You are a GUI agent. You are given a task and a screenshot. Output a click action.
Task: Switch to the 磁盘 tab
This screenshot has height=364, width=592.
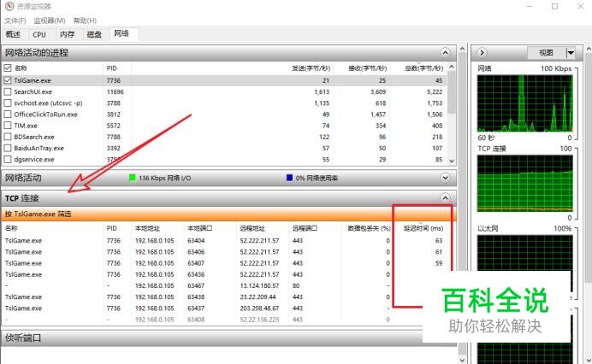point(94,34)
